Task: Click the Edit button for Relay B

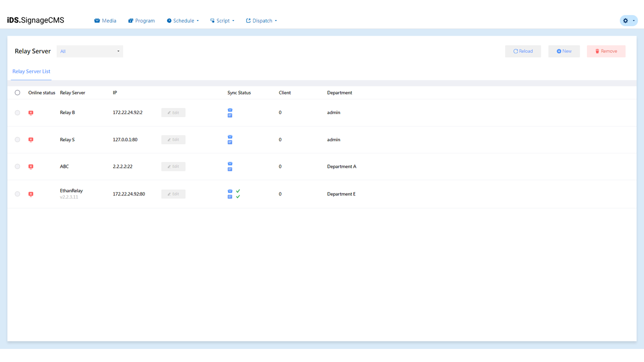Action: coord(173,112)
